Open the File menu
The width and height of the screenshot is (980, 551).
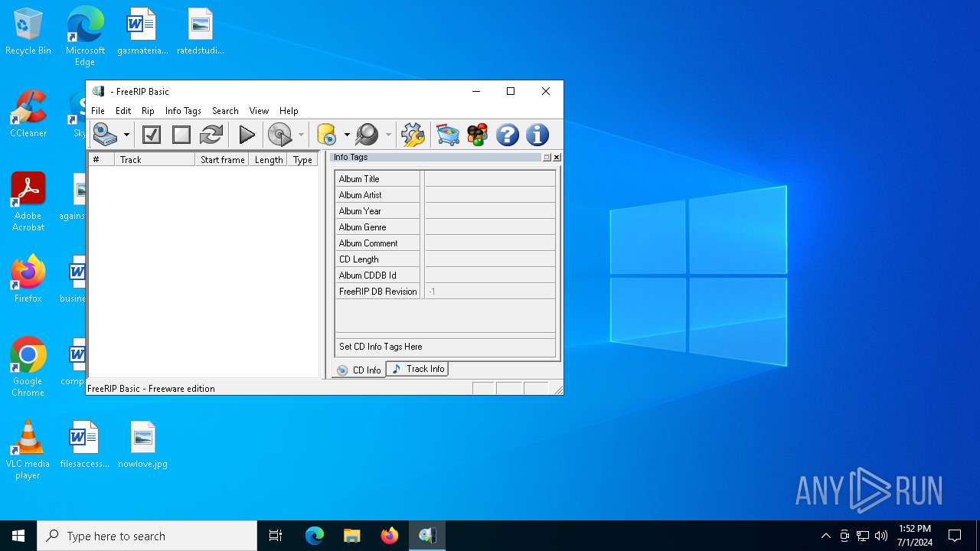click(x=98, y=111)
